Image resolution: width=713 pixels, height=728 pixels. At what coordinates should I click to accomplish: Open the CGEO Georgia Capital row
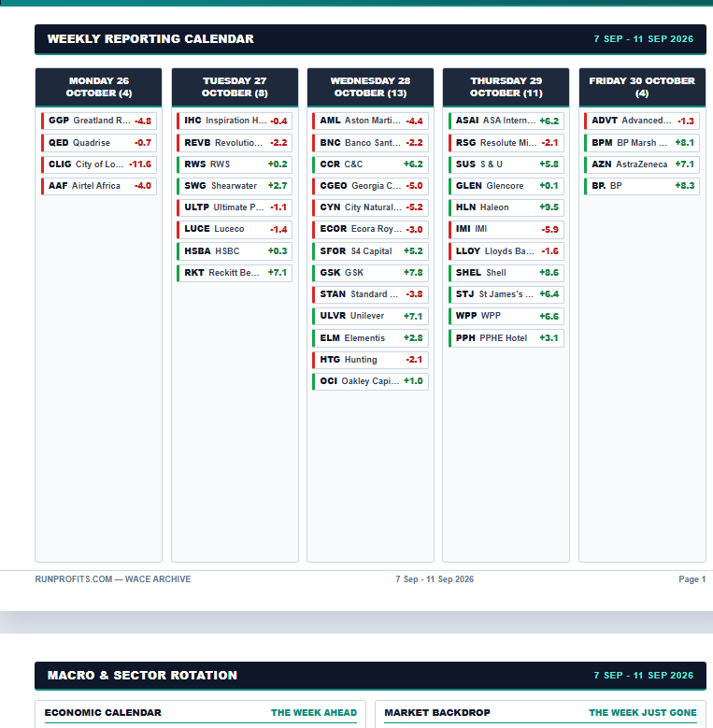click(x=370, y=186)
